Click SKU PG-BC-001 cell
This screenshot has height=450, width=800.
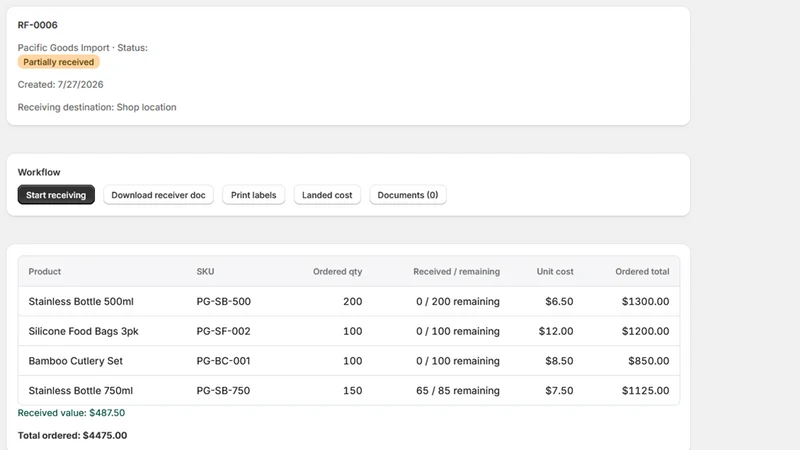(223, 361)
